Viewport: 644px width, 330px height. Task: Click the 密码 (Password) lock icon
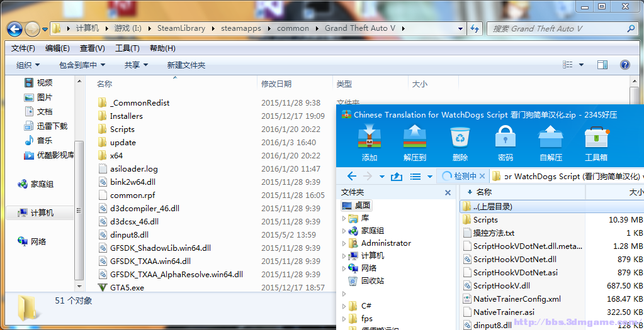[505, 138]
